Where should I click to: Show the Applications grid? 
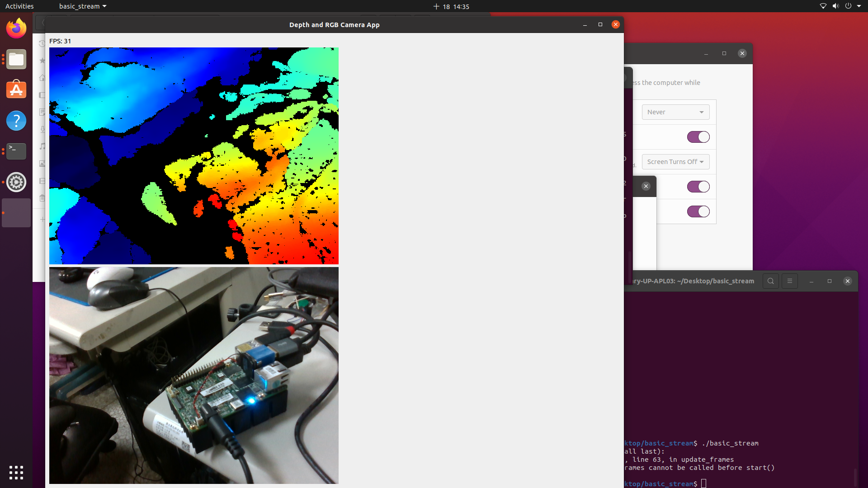coord(16,473)
